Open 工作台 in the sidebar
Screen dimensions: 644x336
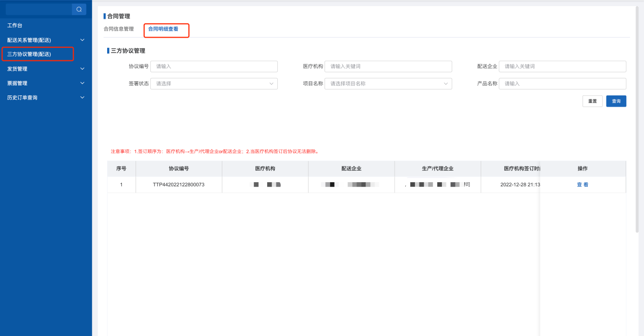coord(15,25)
